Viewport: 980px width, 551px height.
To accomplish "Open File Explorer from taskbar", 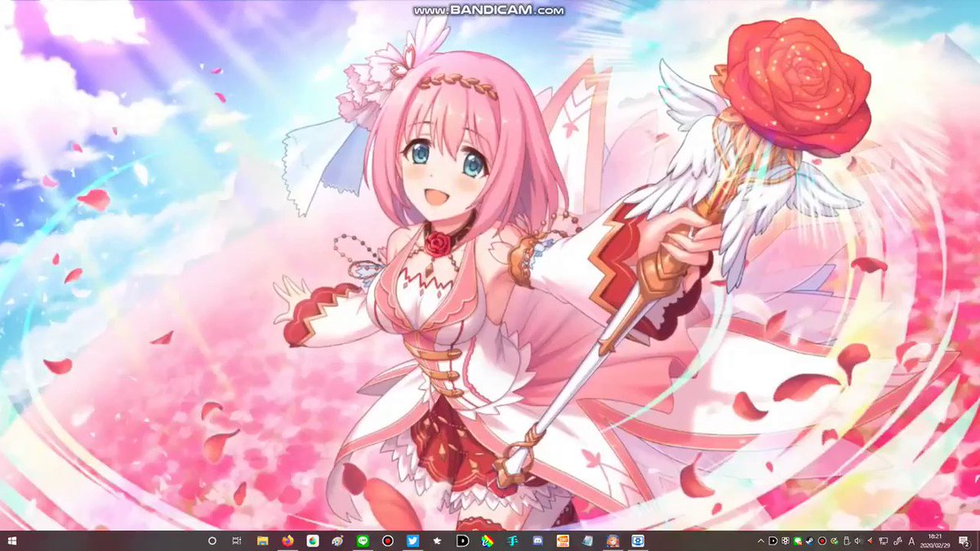I will [x=263, y=540].
